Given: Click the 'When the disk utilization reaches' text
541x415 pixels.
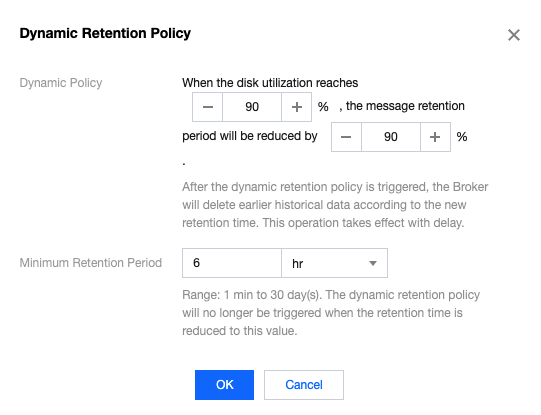Looking at the screenshot, I should [x=270, y=83].
